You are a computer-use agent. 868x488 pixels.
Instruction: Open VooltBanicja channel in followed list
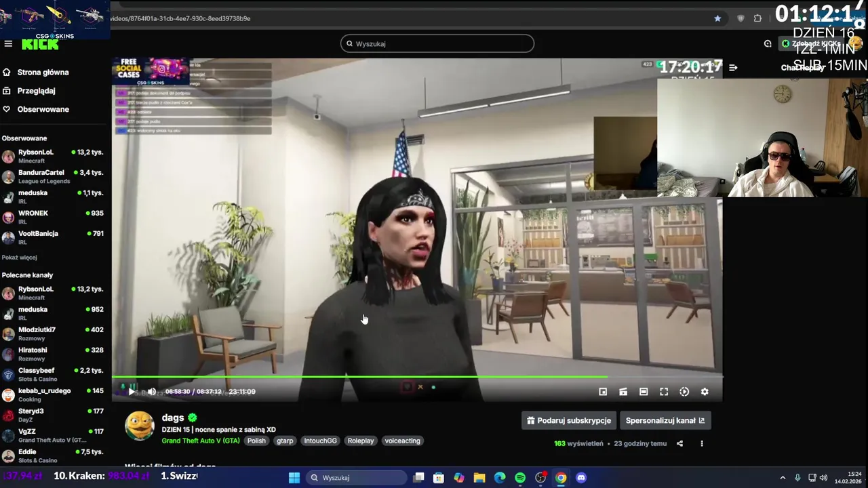point(53,238)
